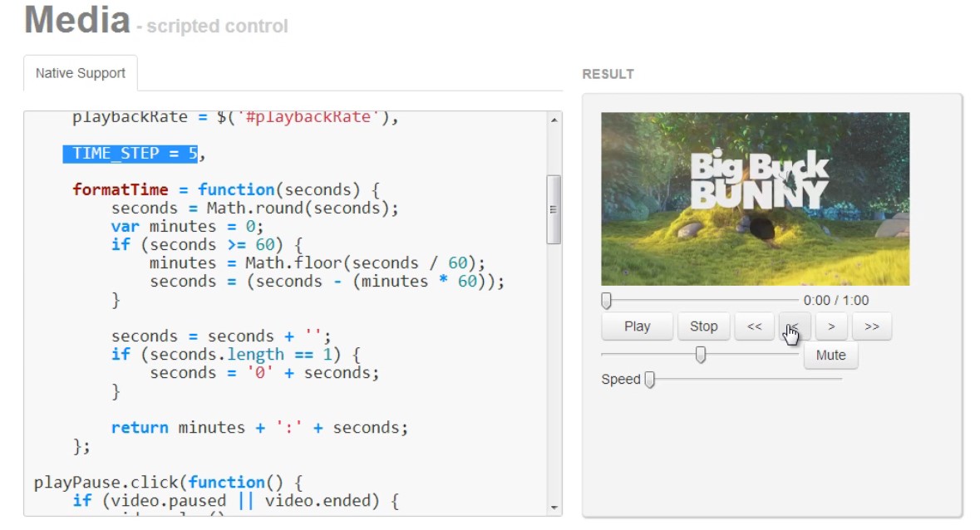
Task: Click the 'if (seconds.length == 1)' line
Action: pyautogui.click(x=235, y=356)
